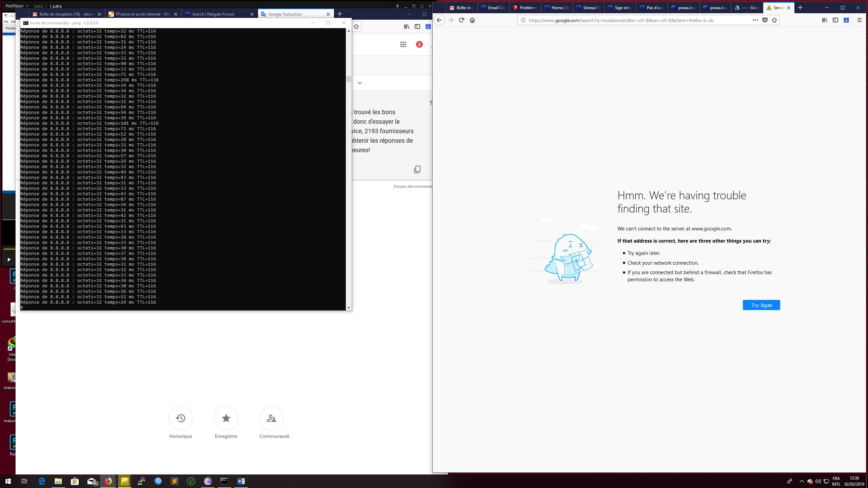Screen dimensions: 868x488
Task: Reload the Firefox error page
Action: tap(461, 20)
